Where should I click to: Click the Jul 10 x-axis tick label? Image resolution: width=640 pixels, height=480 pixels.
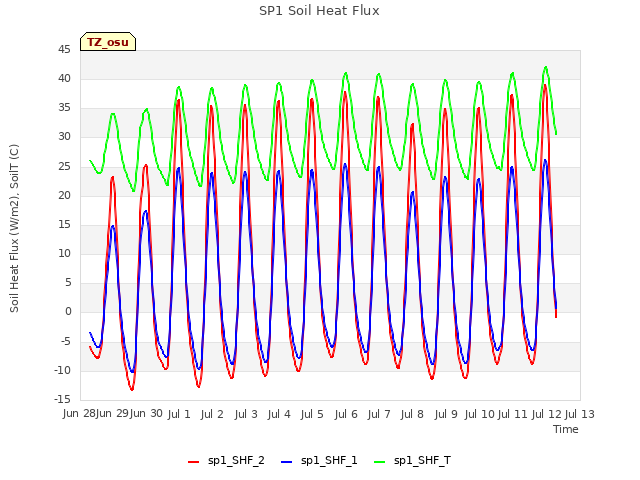[x=479, y=414]
